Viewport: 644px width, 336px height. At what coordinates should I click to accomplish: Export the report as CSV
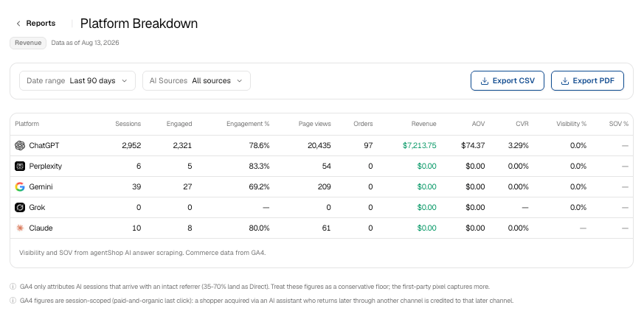click(508, 81)
